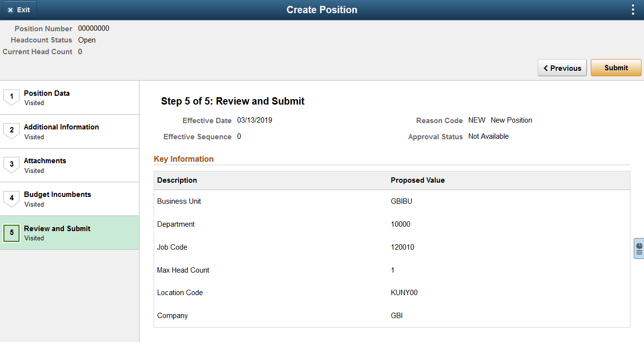Exit the Create Position page
This screenshot has width=644, height=342.
[x=19, y=10]
